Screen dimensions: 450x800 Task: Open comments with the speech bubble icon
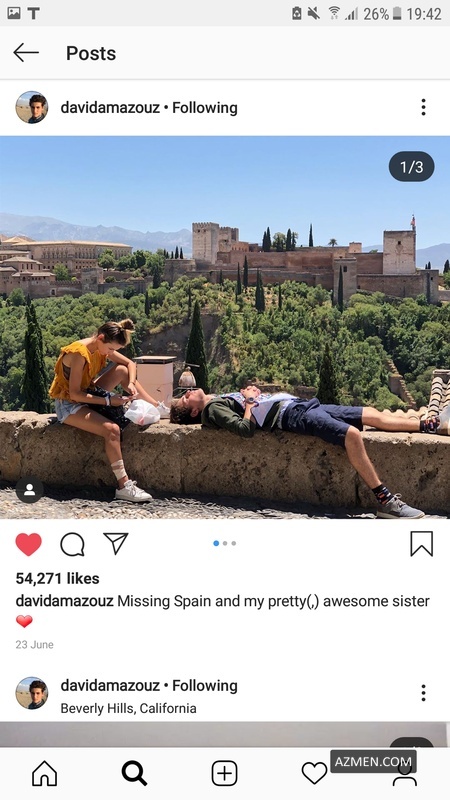coord(72,544)
